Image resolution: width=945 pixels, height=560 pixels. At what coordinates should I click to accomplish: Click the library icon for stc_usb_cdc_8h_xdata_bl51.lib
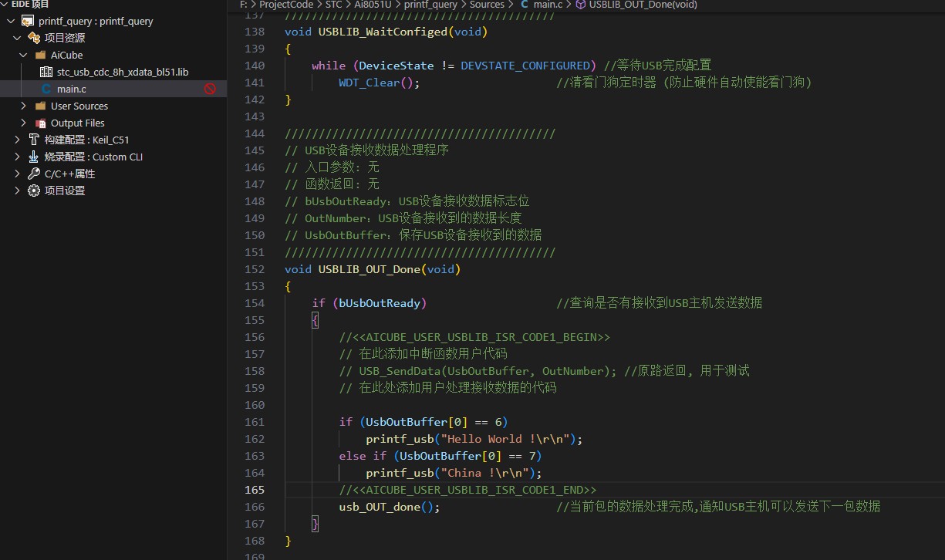(47, 72)
